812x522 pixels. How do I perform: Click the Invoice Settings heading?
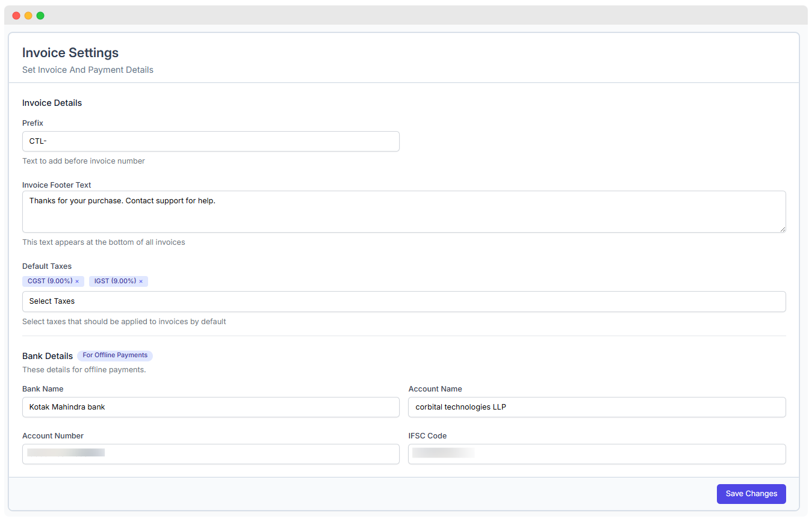pyautogui.click(x=70, y=53)
